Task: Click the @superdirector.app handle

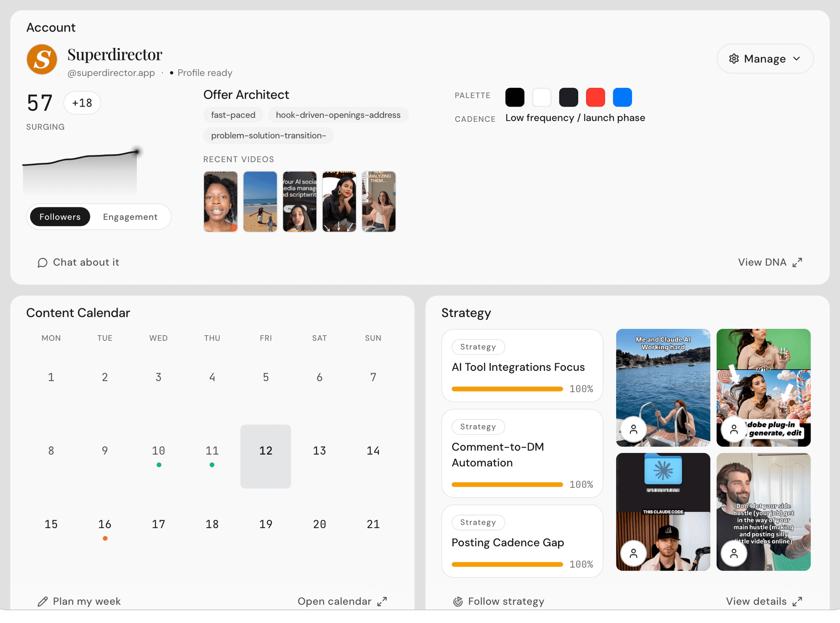Action: (111, 73)
